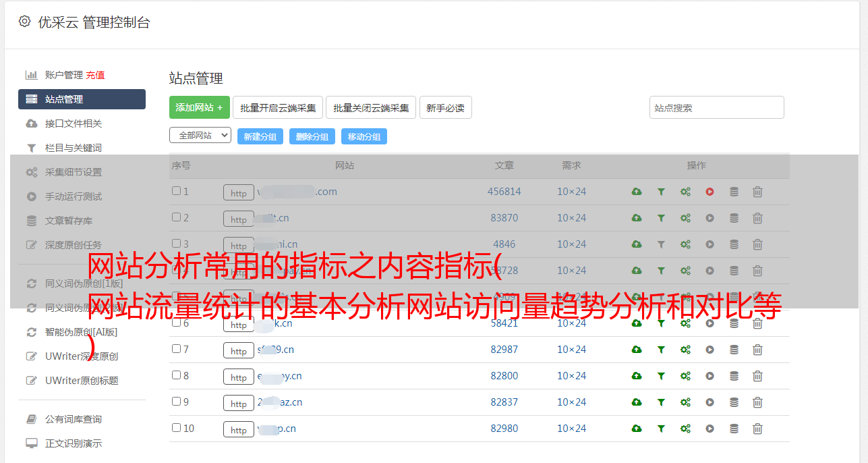This screenshot has height=463, width=868.
Task: Tick the checkbox for row 10
Action: pos(176,428)
